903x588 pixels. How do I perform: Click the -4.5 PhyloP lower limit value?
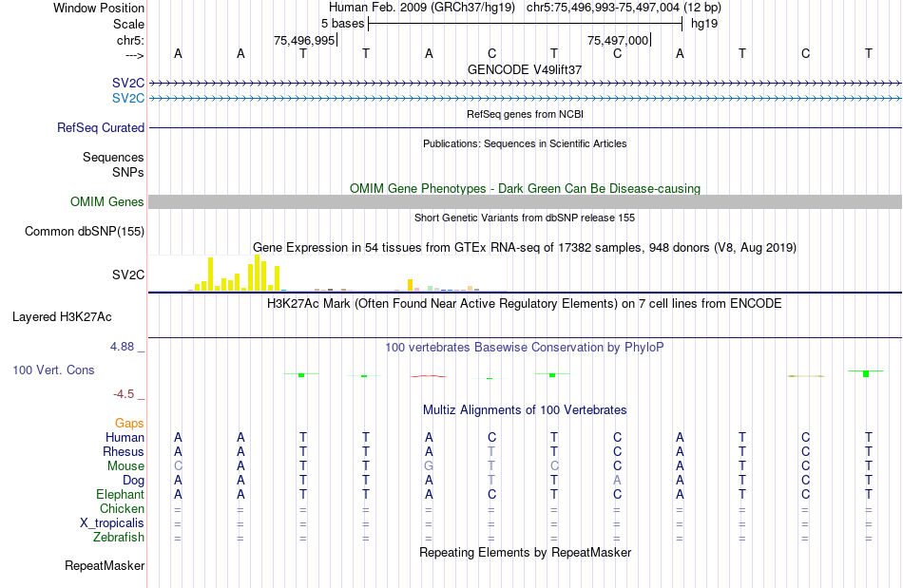pyautogui.click(x=124, y=394)
